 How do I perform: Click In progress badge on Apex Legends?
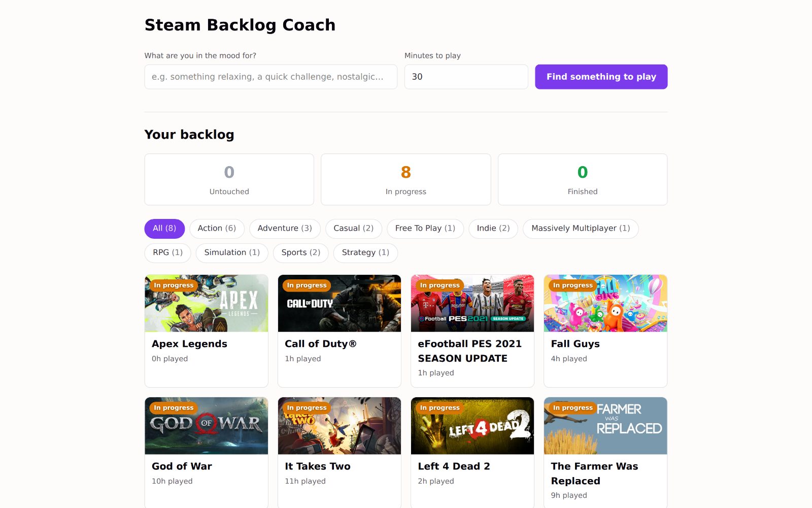coord(174,285)
